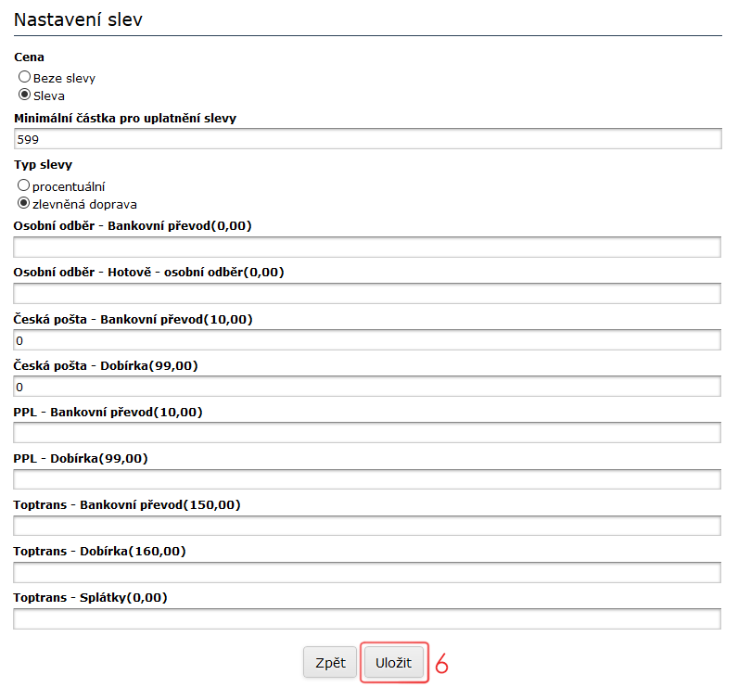Go back with the 'Zpět' button
Viewport: 738px width, 700px height.
330,663
